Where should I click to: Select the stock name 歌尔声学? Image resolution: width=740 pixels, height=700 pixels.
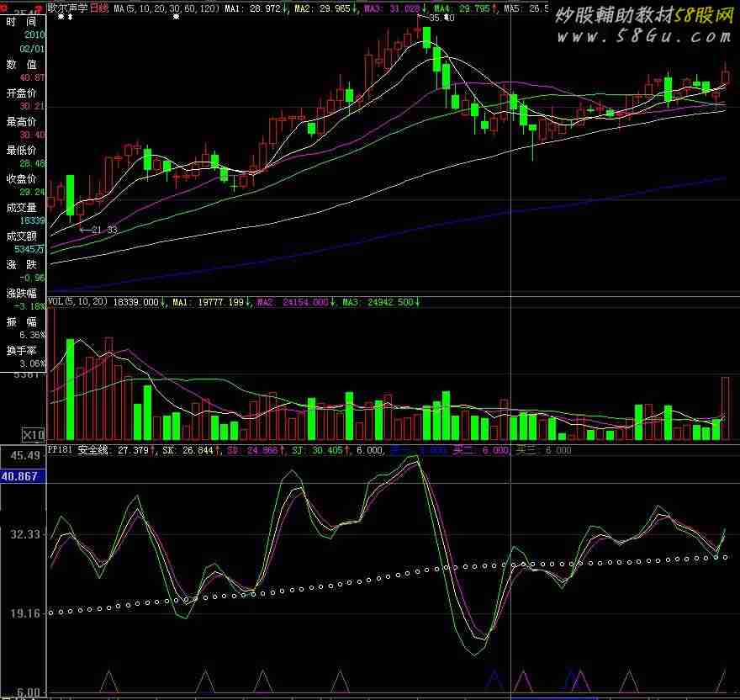(x=68, y=8)
